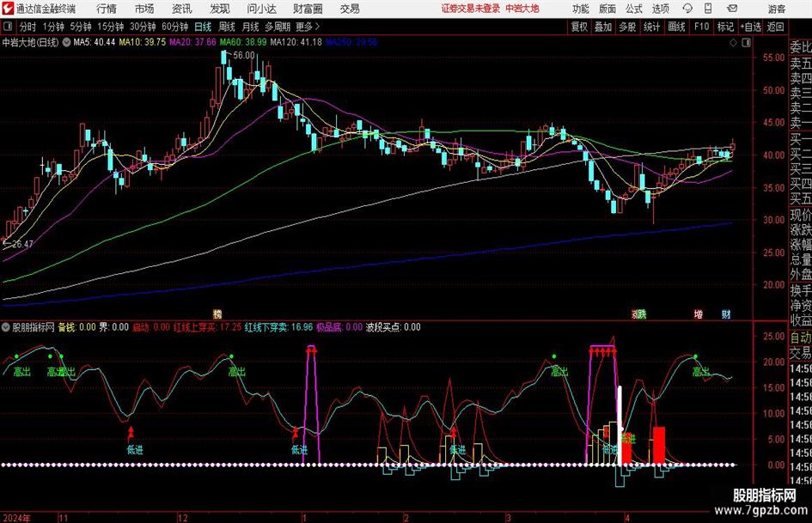Open the 多周期 multi-period view

point(278,27)
